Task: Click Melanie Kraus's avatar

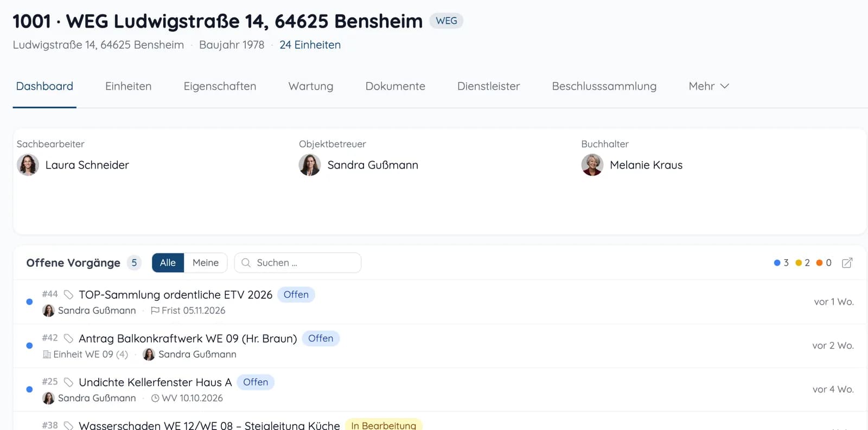Action: tap(592, 165)
